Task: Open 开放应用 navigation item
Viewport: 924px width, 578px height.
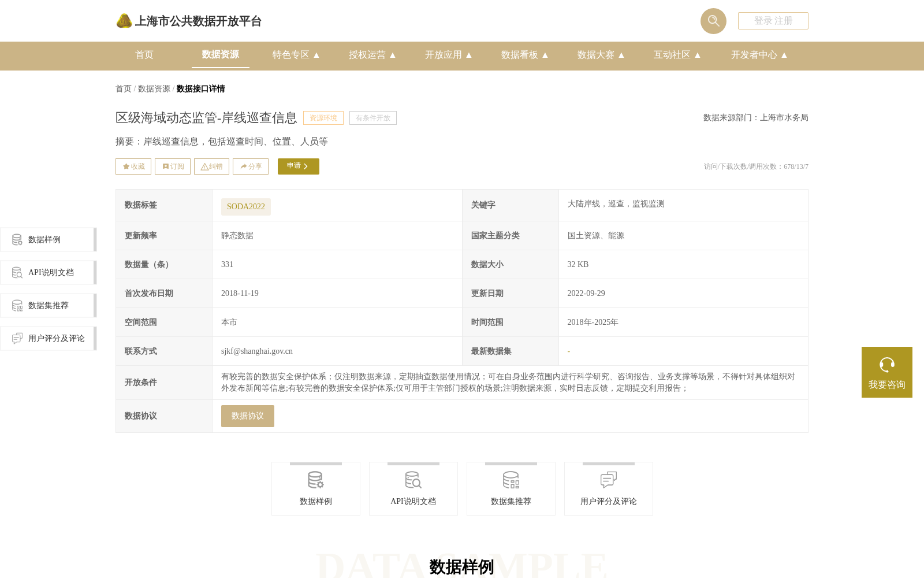Action: click(444, 55)
